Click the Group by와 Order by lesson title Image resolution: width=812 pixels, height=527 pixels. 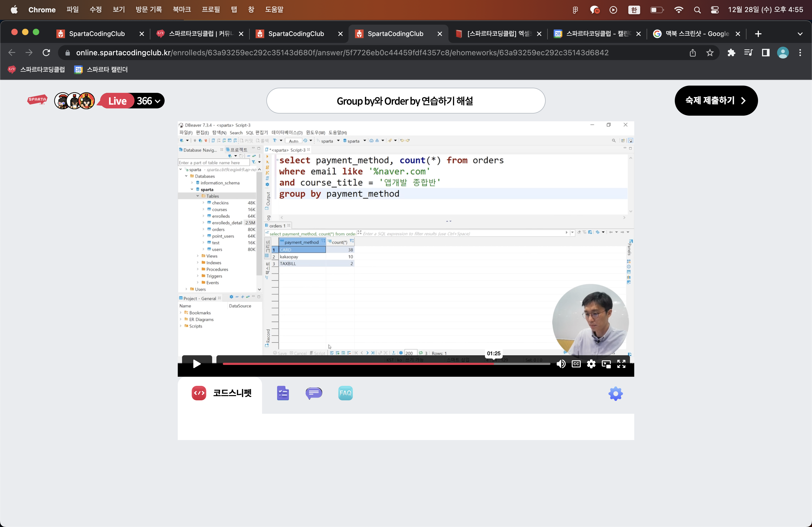[406, 101]
